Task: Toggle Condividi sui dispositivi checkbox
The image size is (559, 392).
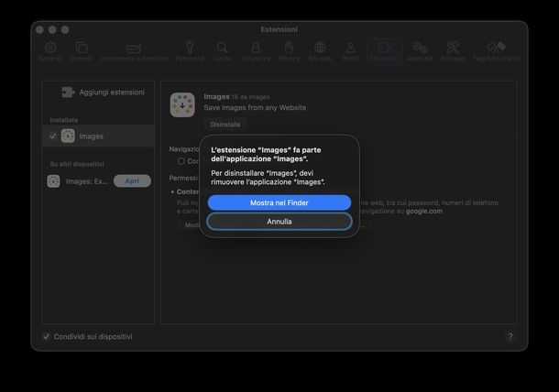Action: 47,337
